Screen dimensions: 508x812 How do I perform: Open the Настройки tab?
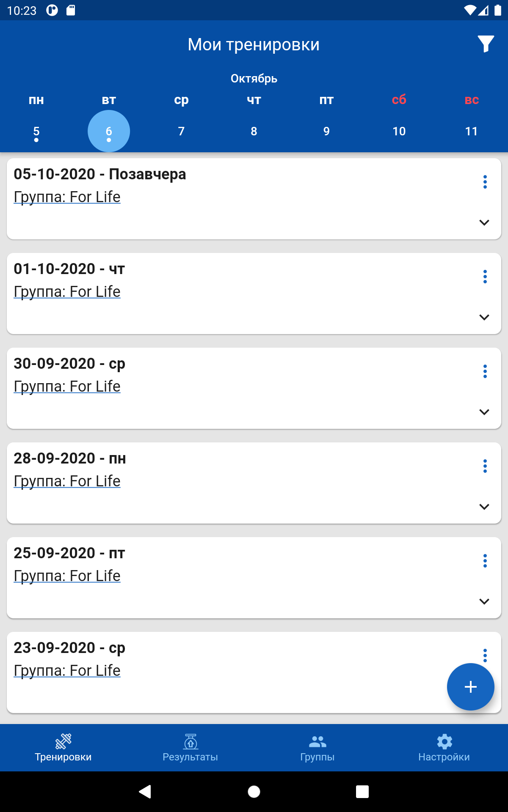(x=444, y=748)
